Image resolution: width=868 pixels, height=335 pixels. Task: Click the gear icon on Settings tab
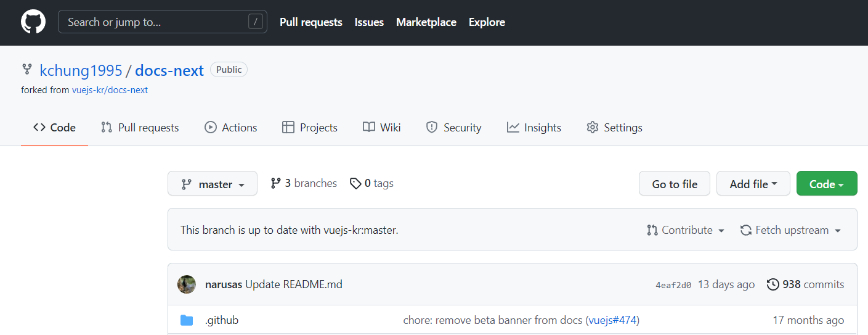(593, 127)
